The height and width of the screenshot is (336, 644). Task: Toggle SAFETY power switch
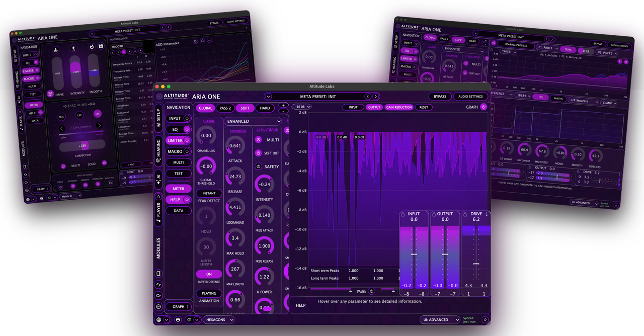259,166
